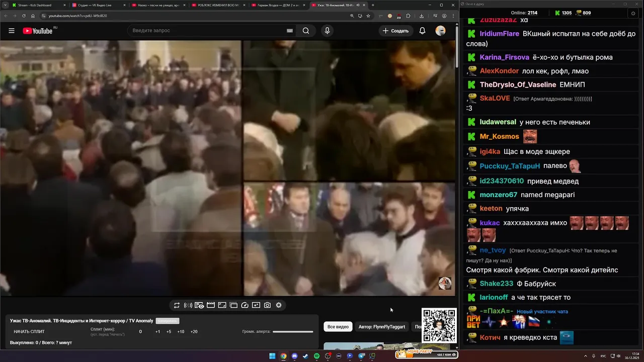Open Discord from the taskbar

294,356
